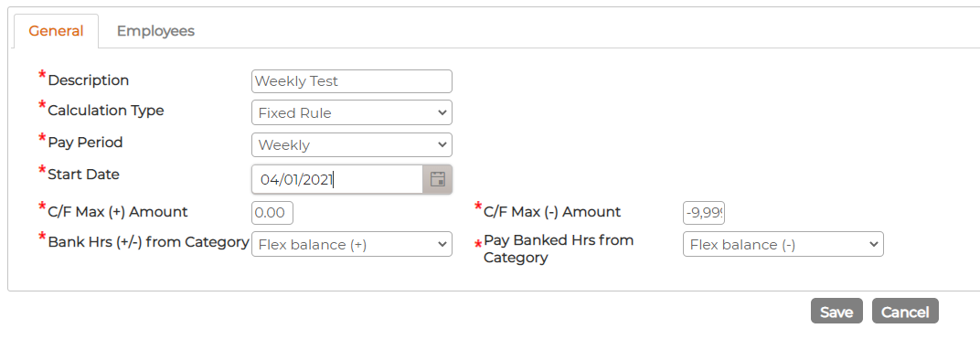Select the General tab
The width and height of the screenshot is (980, 339).
tap(56, 30)
